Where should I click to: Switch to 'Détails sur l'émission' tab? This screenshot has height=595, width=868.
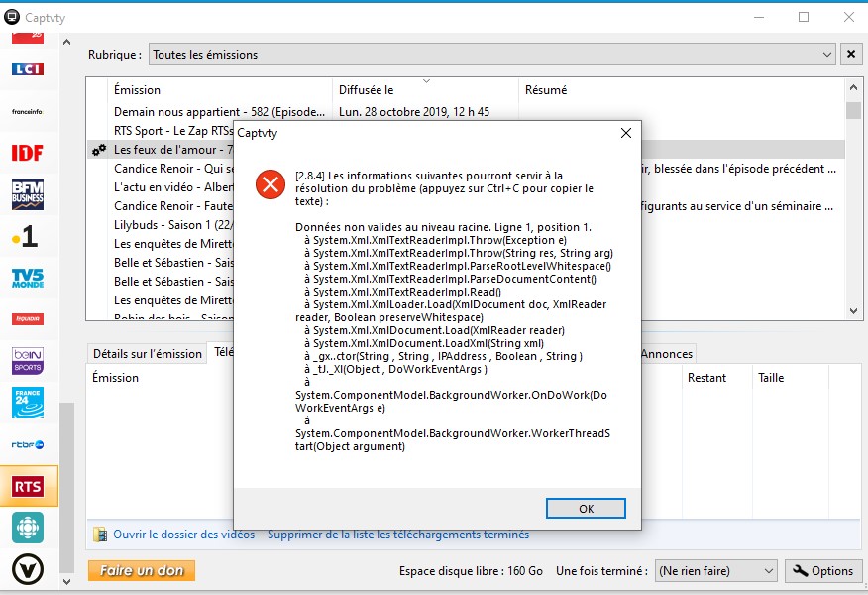click(x=147, y=354)
